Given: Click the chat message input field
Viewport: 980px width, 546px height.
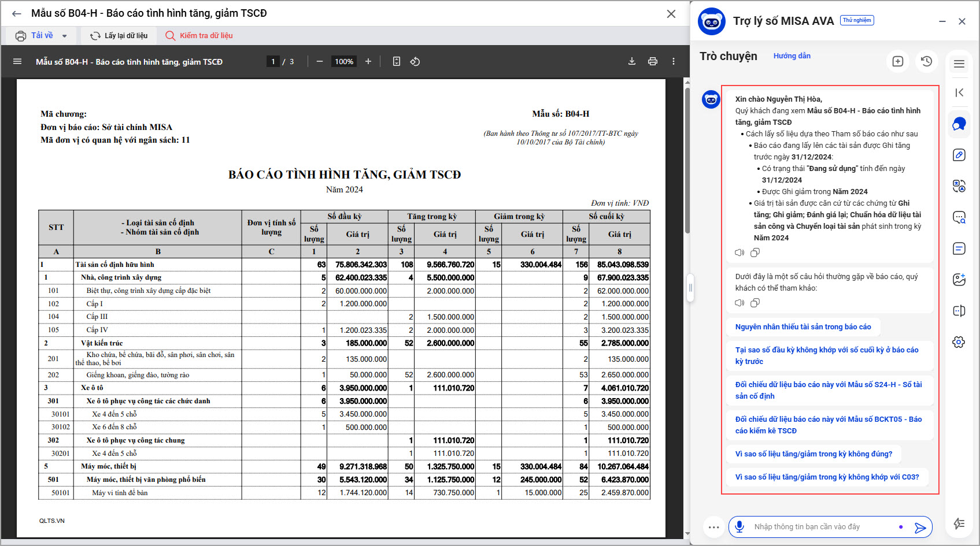Looking at the screenshot, I should coord(821,527).
